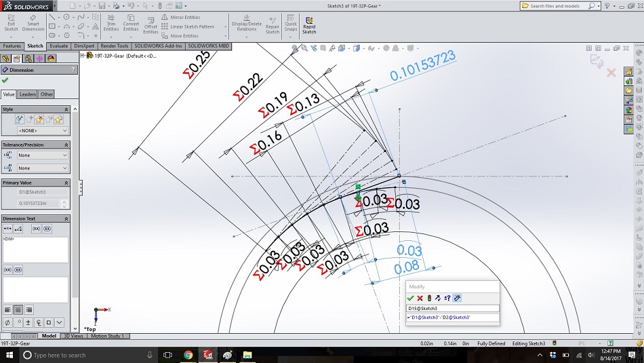This screenshot has width=644, height=363.
Task: Click the equation field in the Modify dialog
Action: [452, 317]
